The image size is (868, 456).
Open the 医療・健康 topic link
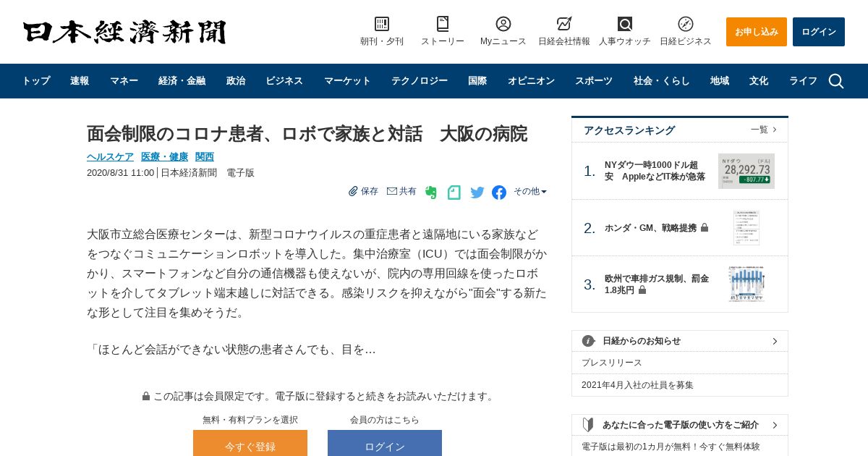point(164,156)
